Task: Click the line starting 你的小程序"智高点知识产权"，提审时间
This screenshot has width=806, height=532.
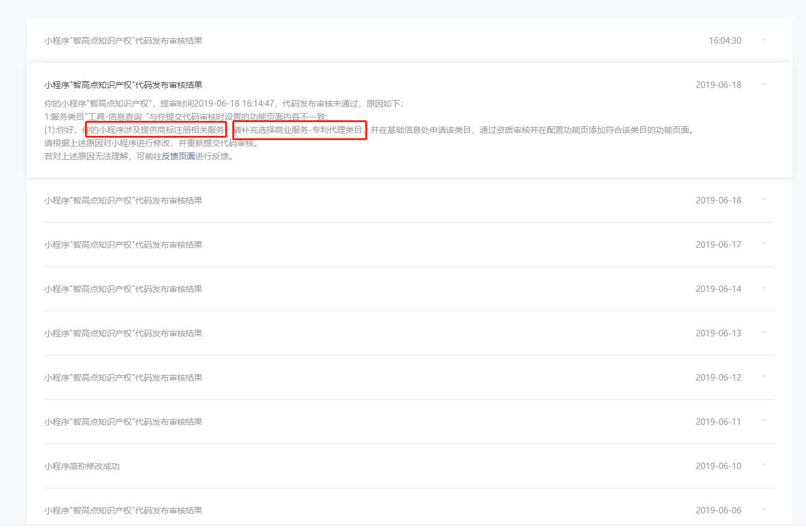Action: 225,104
